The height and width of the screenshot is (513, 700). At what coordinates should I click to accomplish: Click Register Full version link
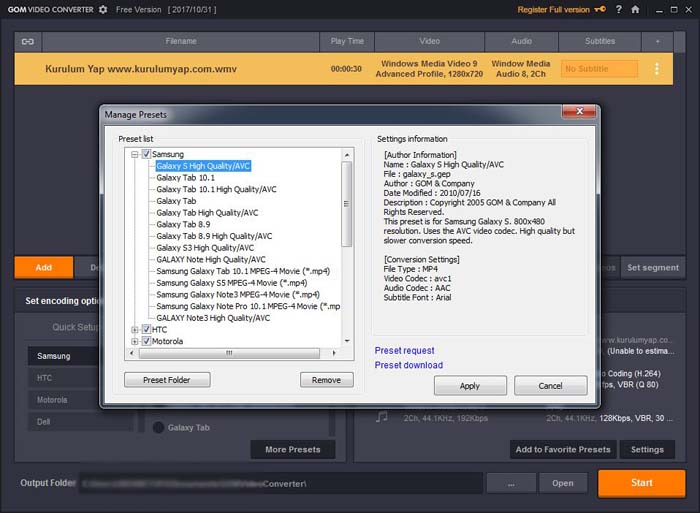coord(554,9)
